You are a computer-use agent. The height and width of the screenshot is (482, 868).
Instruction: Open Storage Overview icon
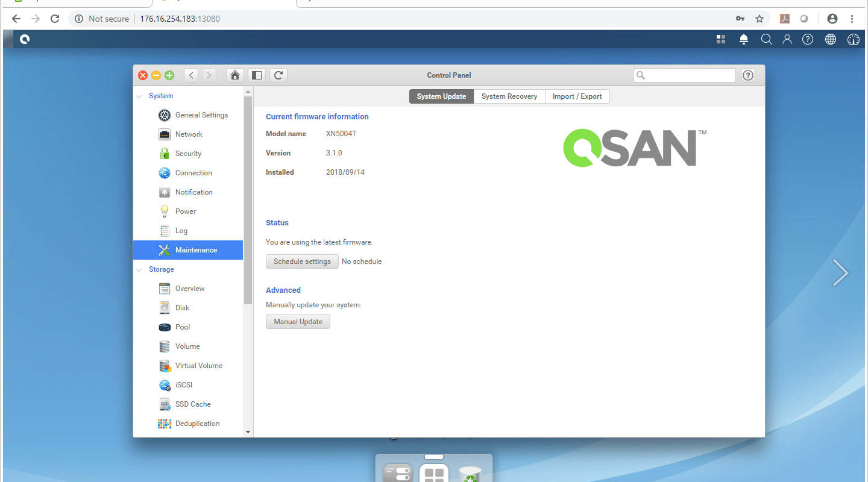point(165,289)
